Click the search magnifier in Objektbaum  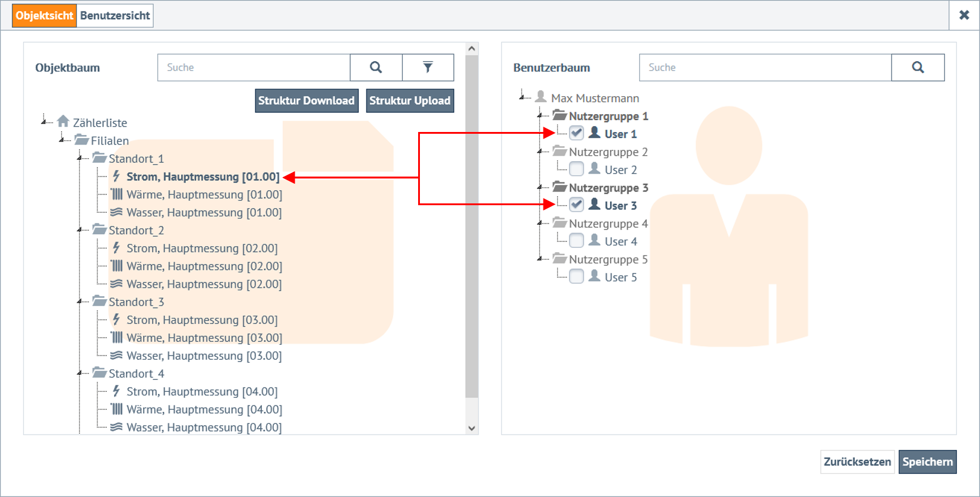click(375, 67)
